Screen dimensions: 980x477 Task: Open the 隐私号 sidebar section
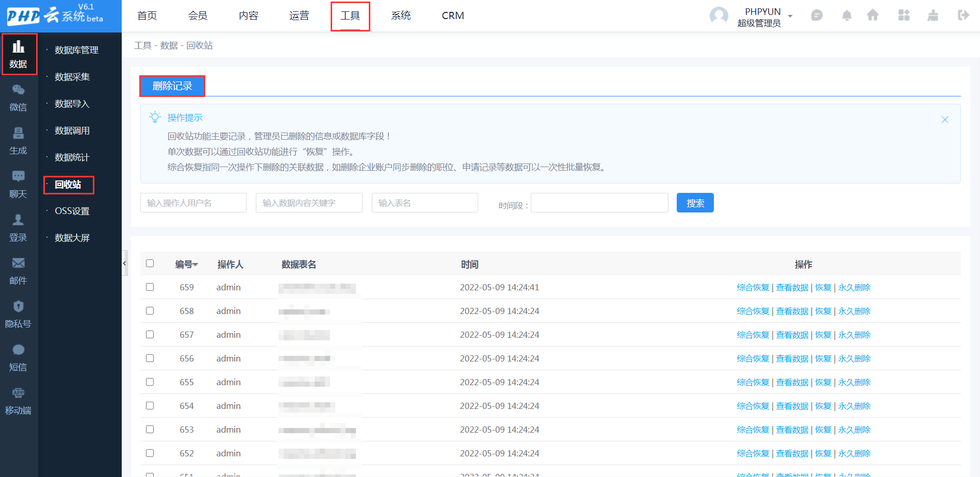19,315
